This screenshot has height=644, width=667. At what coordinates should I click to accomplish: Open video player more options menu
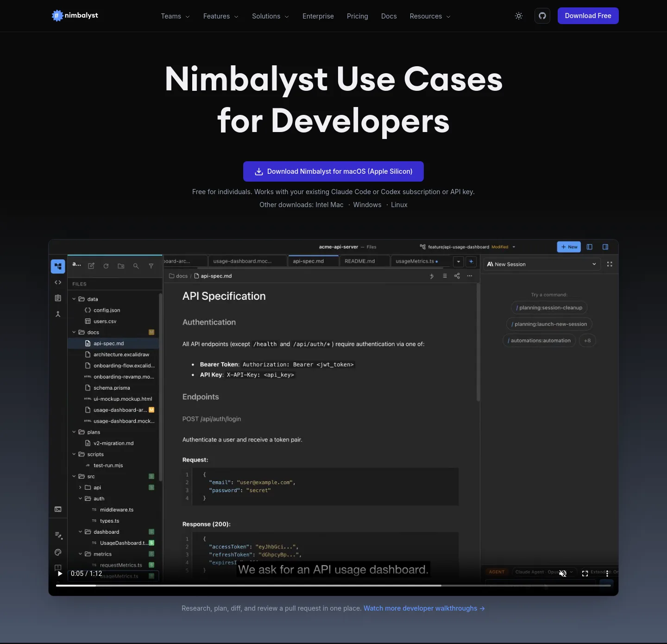point(607,574)
